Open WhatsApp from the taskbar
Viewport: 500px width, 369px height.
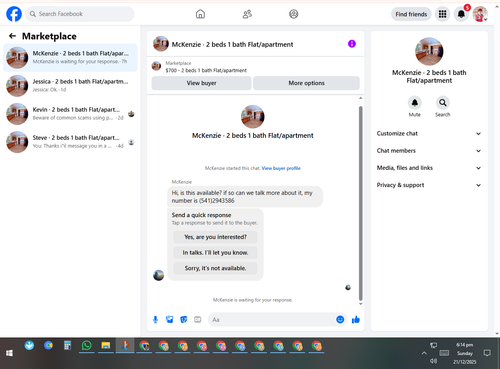tap(87, 346)
